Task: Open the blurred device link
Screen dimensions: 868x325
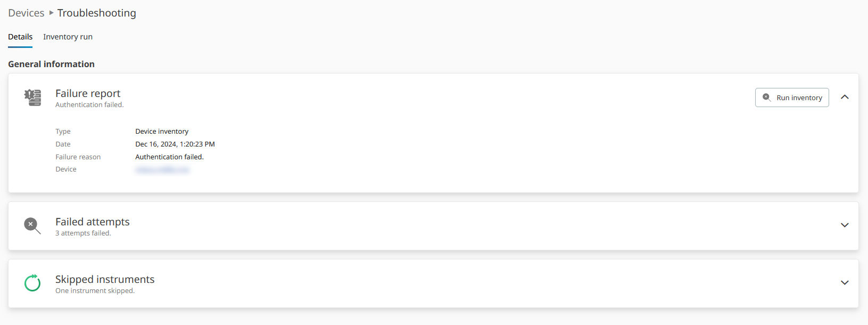Action: (x=162, y=169)
